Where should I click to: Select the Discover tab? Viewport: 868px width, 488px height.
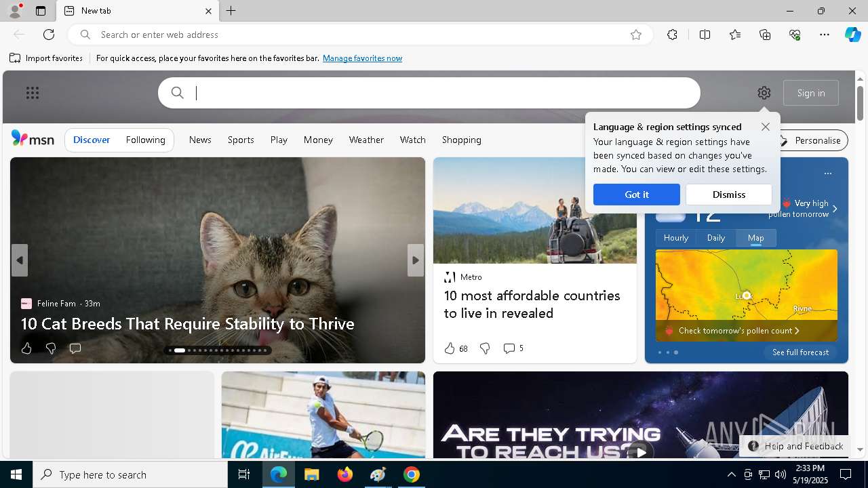(92, 140)
